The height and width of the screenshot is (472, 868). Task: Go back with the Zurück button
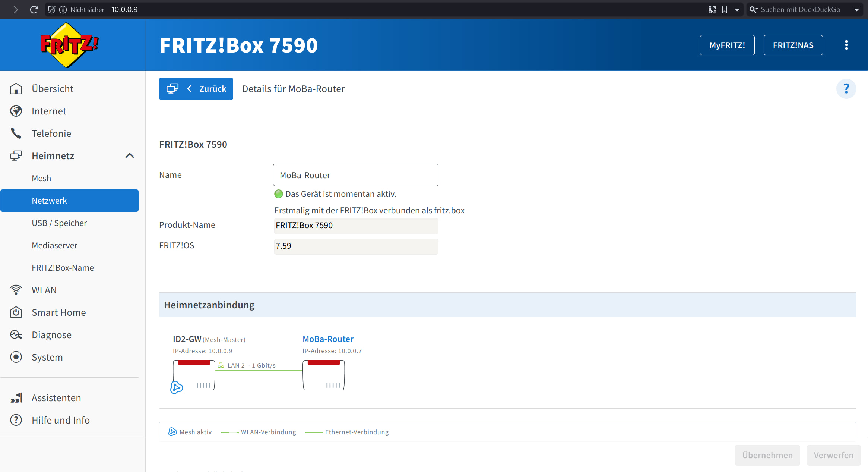pos(196,89)
